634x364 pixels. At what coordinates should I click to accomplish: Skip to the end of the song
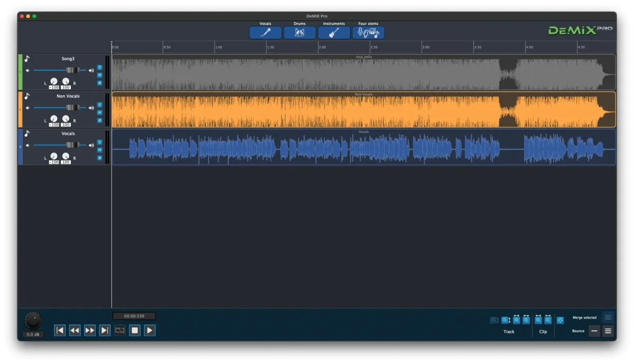(105, 330)
